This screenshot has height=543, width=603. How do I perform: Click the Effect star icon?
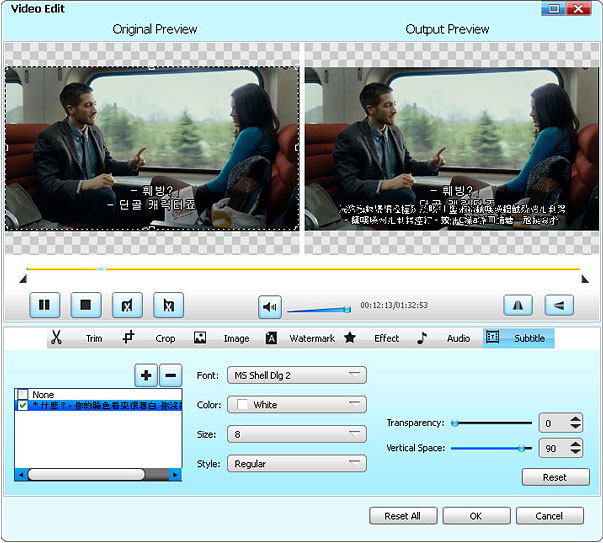[350, 338]
